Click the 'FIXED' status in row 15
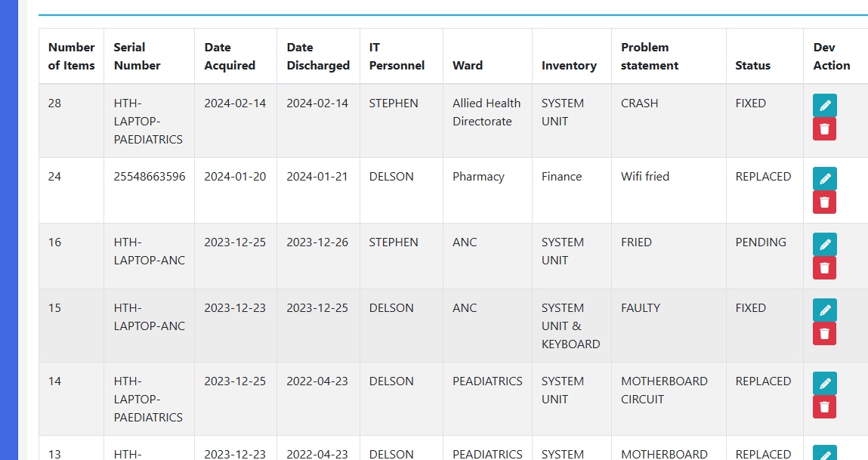The width and height of the screenshot is (868, 460). coord(751,307)
